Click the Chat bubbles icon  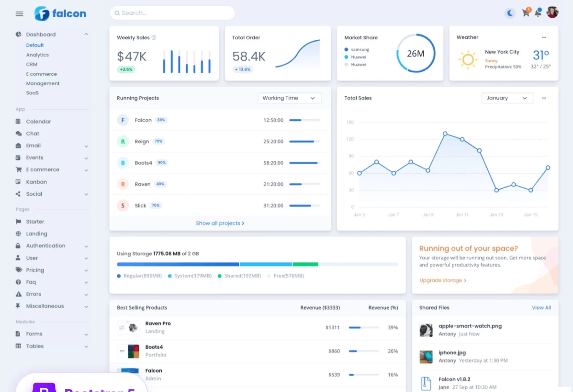pyautogui.click(x=18, y=134)
